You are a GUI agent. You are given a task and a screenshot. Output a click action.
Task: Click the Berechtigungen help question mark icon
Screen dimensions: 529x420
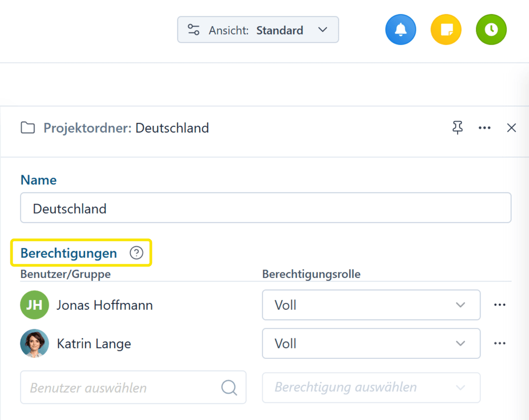tap(136, 253)
